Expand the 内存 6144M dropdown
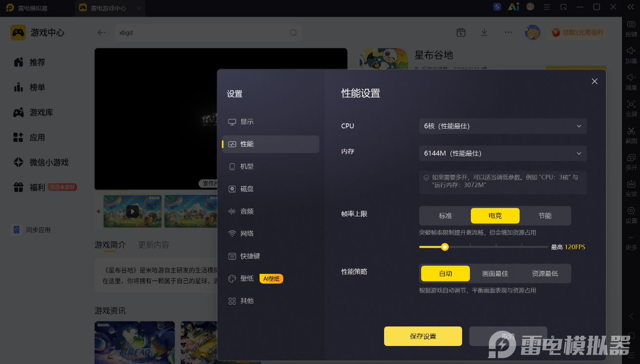This screenshot has width=640, height=364. (x=503, y=153)
